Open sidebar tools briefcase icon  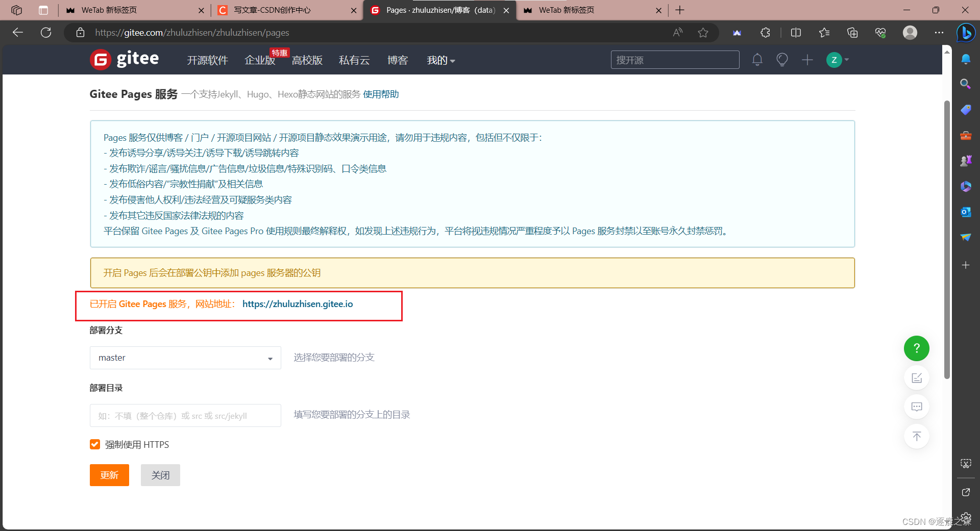[x=965, y=136]
